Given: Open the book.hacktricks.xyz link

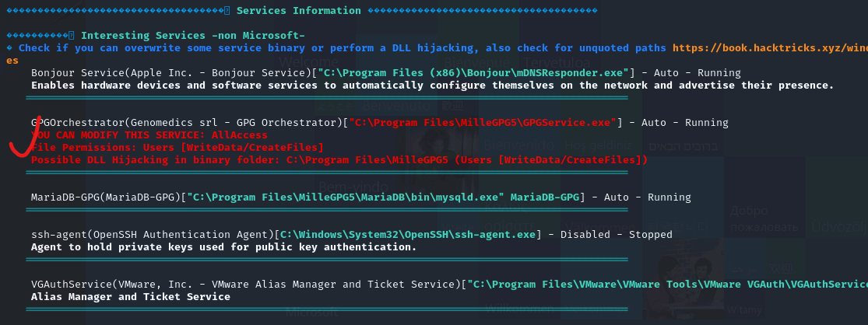Looking at the screenshot, I should [x=770, y=48].
